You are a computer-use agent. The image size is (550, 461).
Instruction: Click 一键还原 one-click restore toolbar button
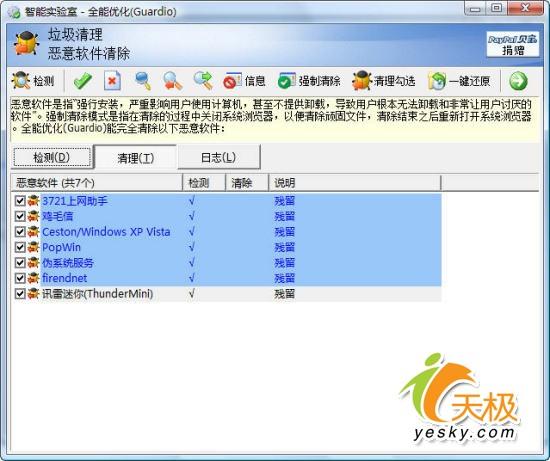459,81
